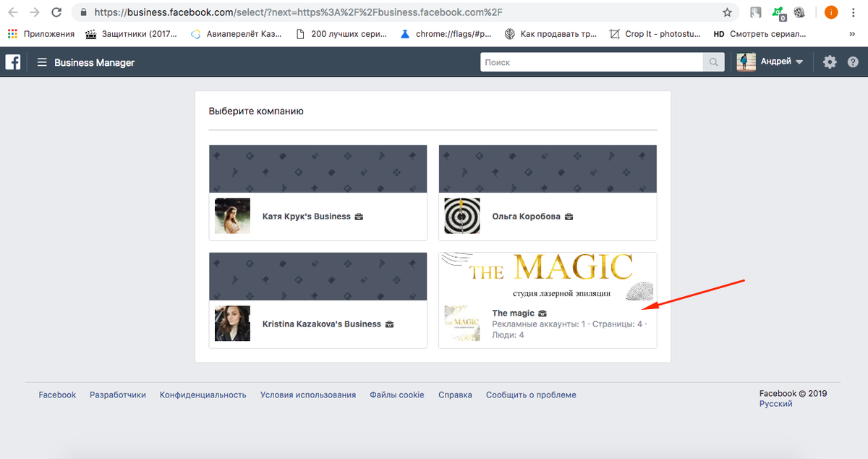868x459 pixels.
Task: Click Kristina Kazakova's profile photo
Action: coord(232,324)
